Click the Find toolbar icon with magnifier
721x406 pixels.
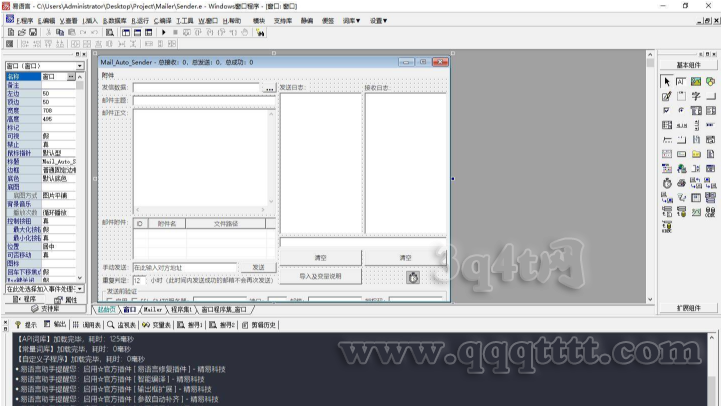pos(109,32)
